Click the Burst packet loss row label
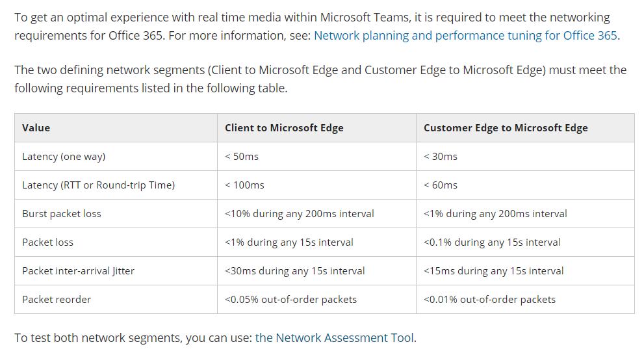This screenshot has width=644, height=353. coord(62,214)
